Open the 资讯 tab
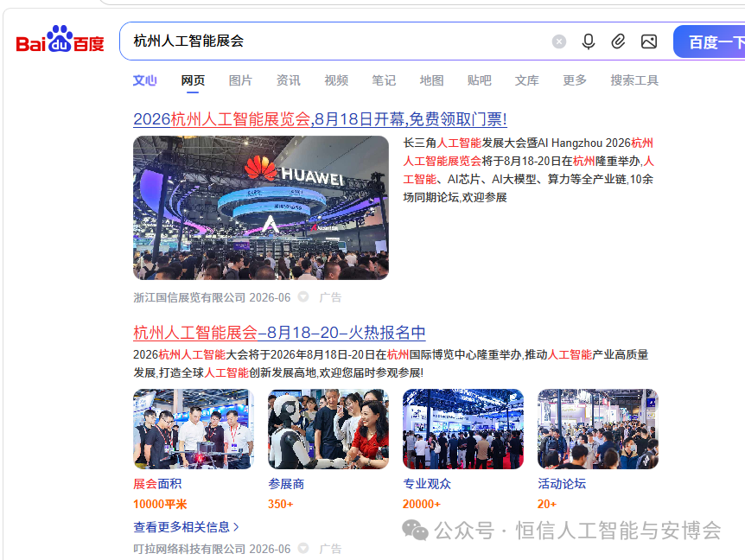Viewport: 745px width, 560px height. click(288, 80)
